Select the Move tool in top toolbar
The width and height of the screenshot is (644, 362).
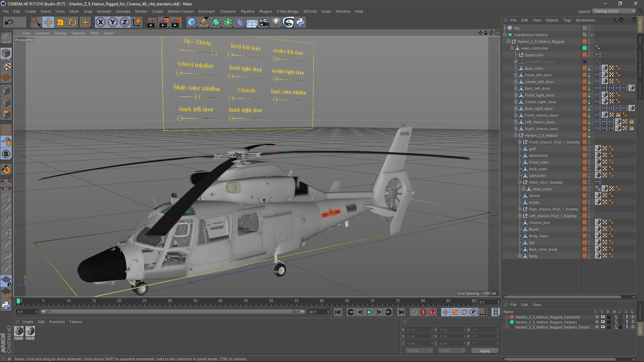(48, 22)
